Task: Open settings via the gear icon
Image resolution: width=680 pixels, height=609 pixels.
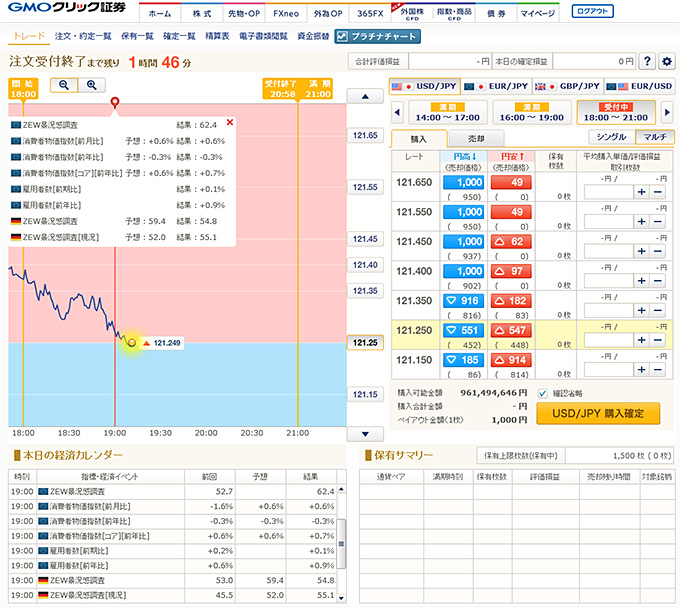Action: click(667, 62)
